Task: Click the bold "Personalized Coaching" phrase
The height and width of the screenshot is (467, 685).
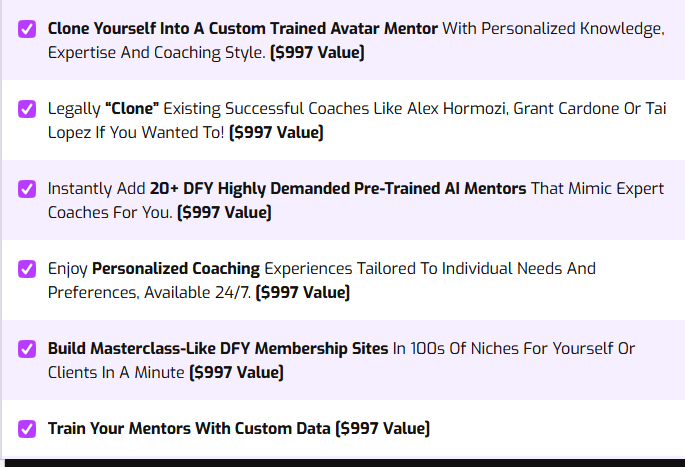Action: pyautogui.click(x=176, y=268)
